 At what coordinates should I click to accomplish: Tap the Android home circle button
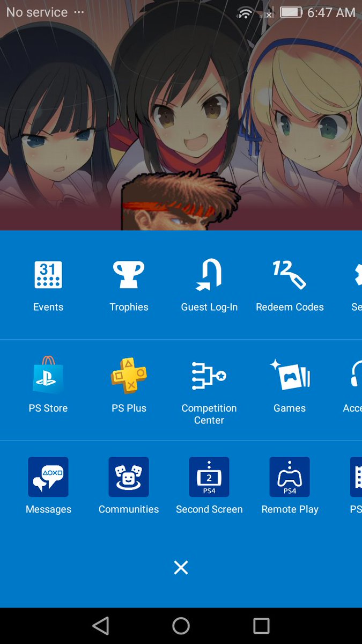point(181,626)
